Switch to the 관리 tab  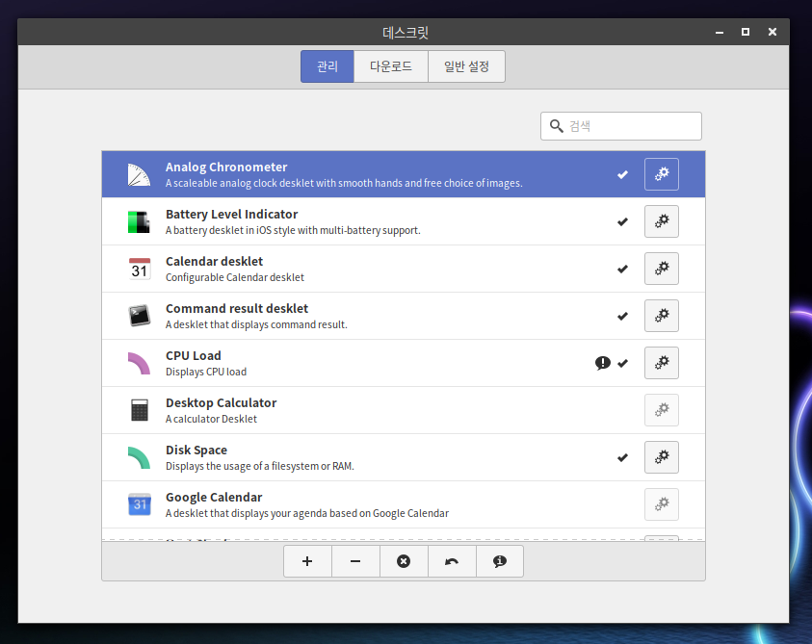click(x=327, y=66)
